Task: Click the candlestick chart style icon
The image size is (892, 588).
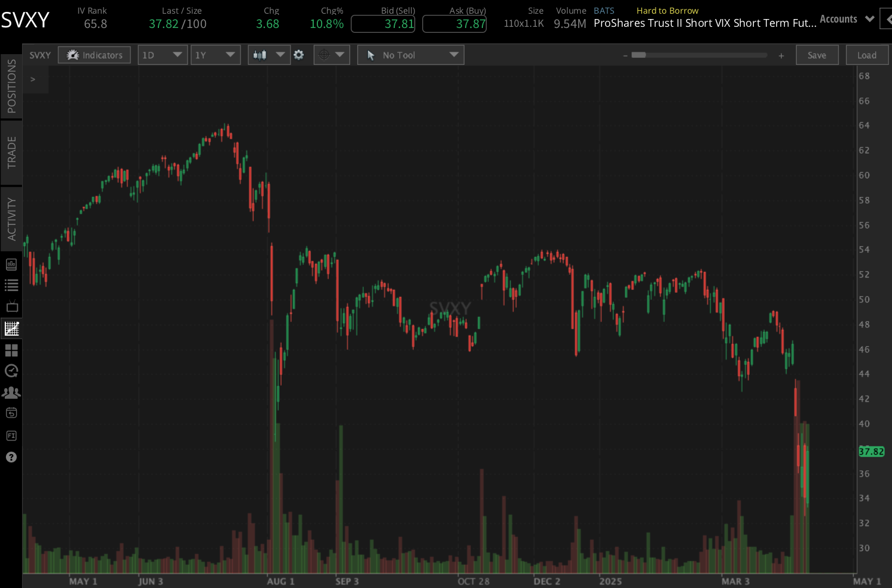Action: coord(261,54)
